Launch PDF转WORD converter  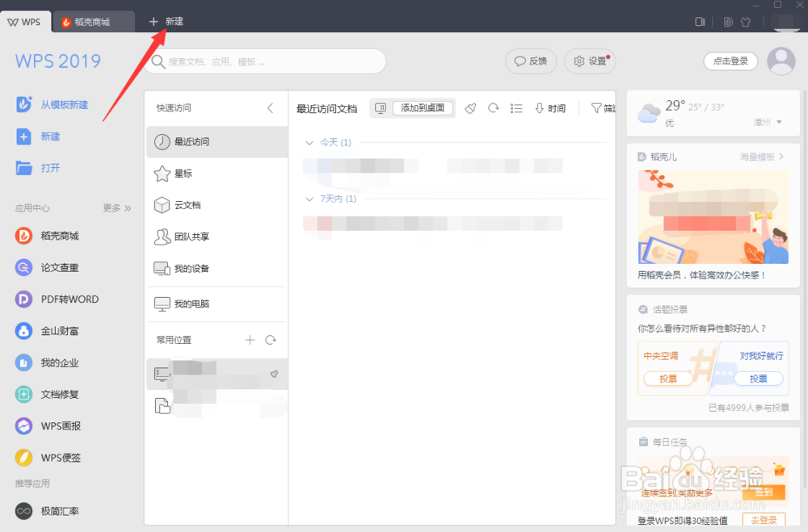pyautogui.click(x=57, y=300)
